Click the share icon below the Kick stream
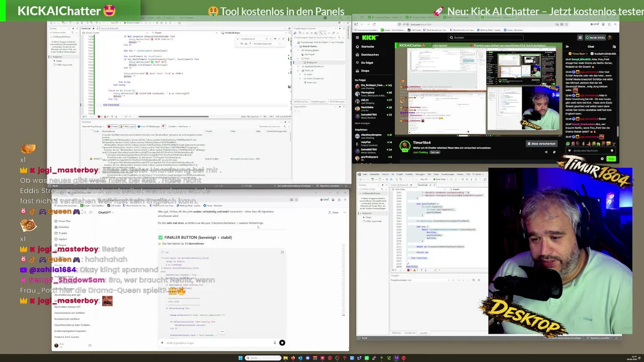This screenshot has height=362, width=644. click(546, 152)
